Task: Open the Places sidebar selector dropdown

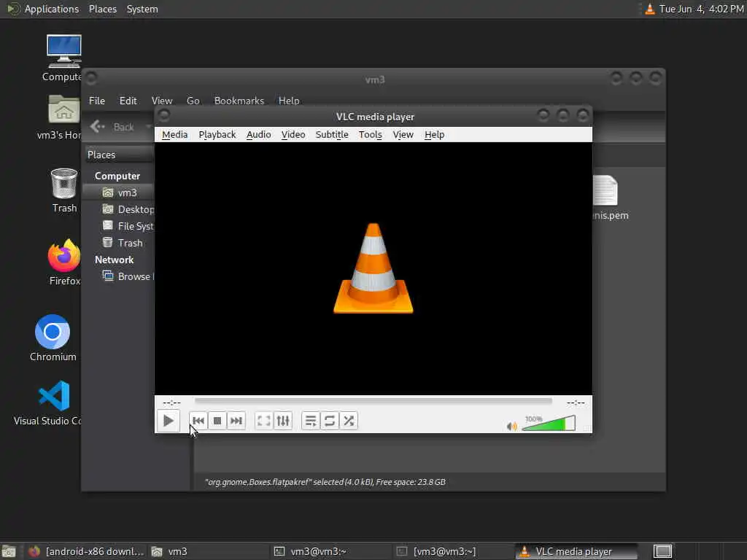Action: coord(120,155)
